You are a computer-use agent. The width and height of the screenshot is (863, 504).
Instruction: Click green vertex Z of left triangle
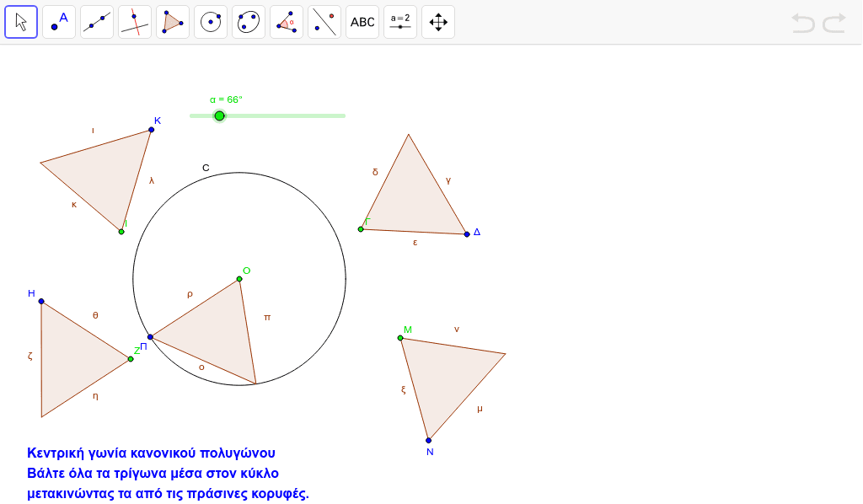131,359
